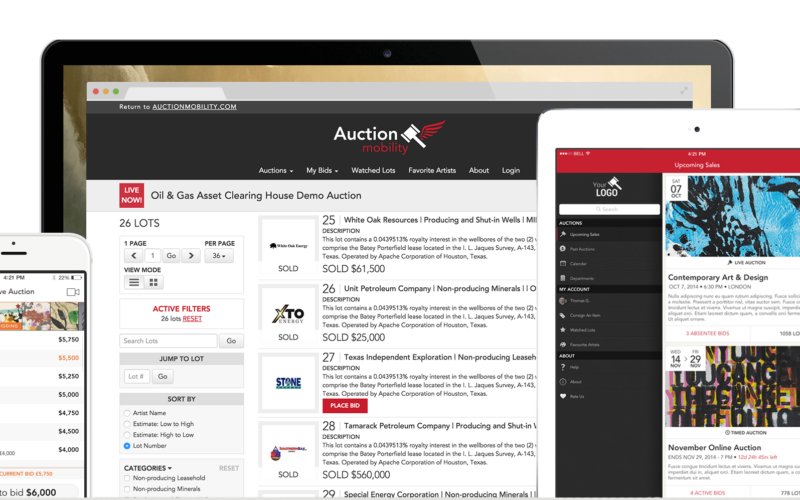
Task: Tap Contemporary Art & Design artwork image
Action: (733, 216)
